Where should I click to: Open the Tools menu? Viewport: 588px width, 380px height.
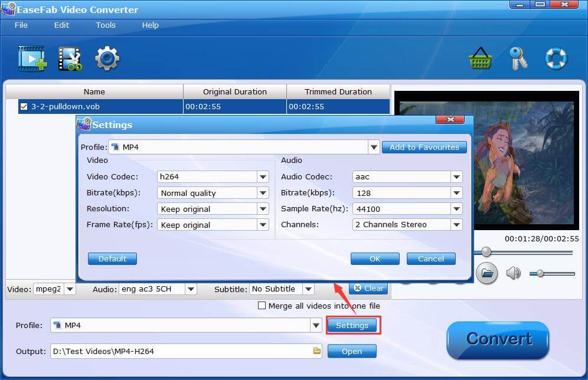(x=106, y=25)
